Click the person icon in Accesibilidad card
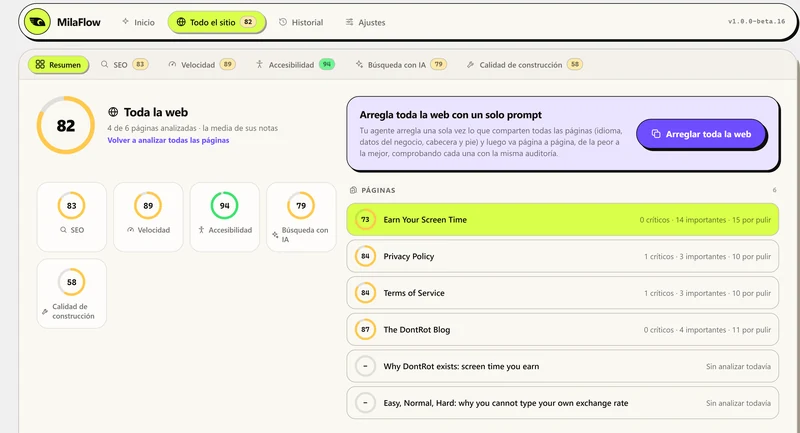 202,230
